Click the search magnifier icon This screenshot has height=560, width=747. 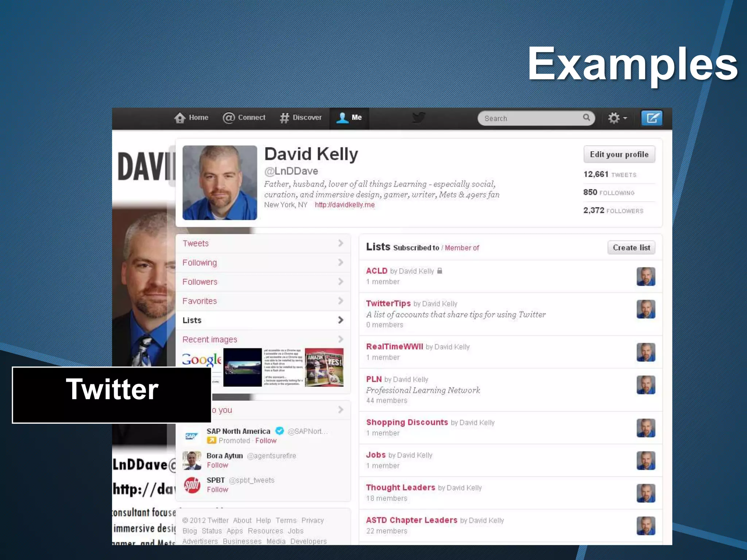point(586,117)
